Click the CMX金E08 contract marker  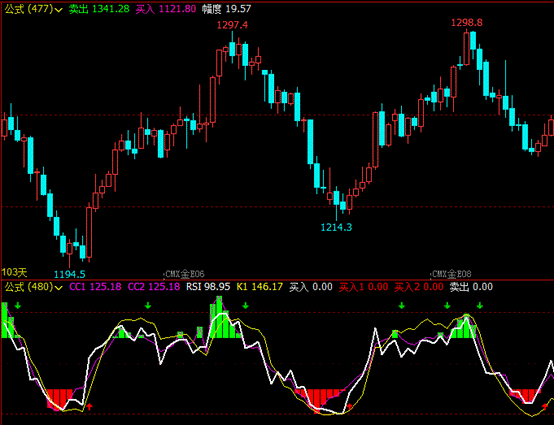[x=451, y=274]
